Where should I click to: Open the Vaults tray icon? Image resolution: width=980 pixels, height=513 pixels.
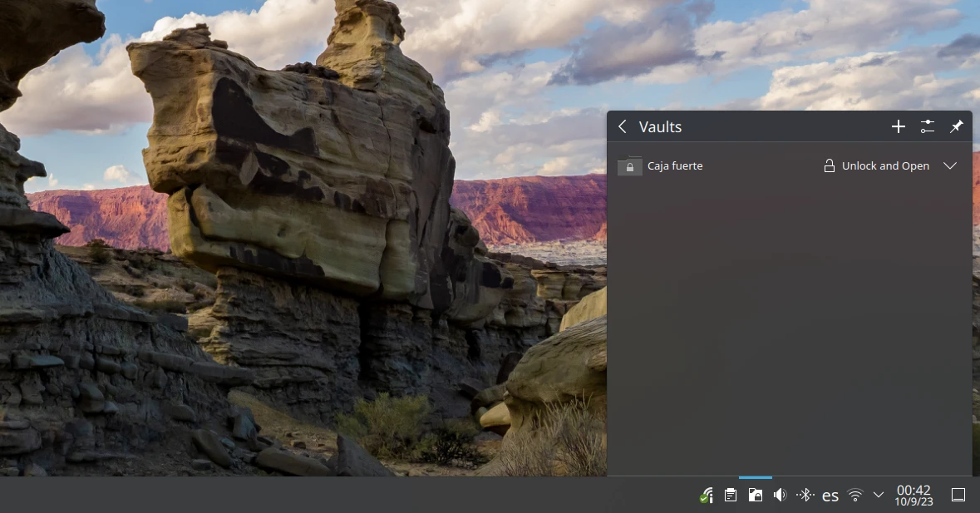(x=755, y=496)
